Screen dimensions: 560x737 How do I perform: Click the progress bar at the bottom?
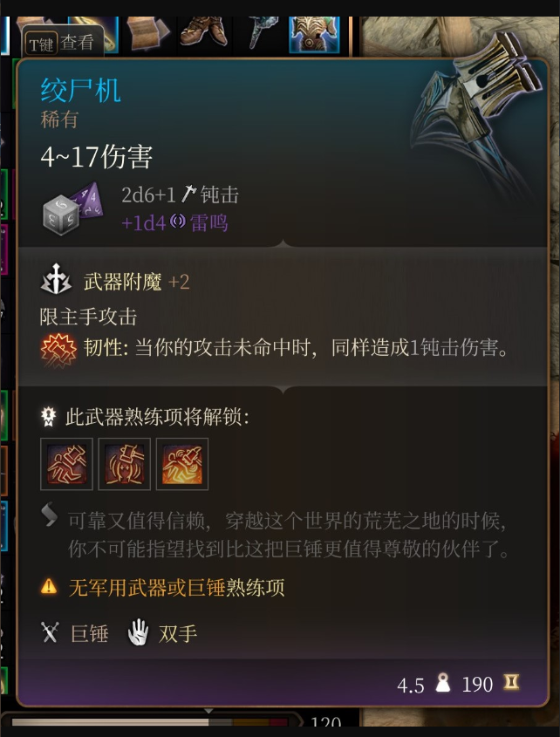click(150, 721)
